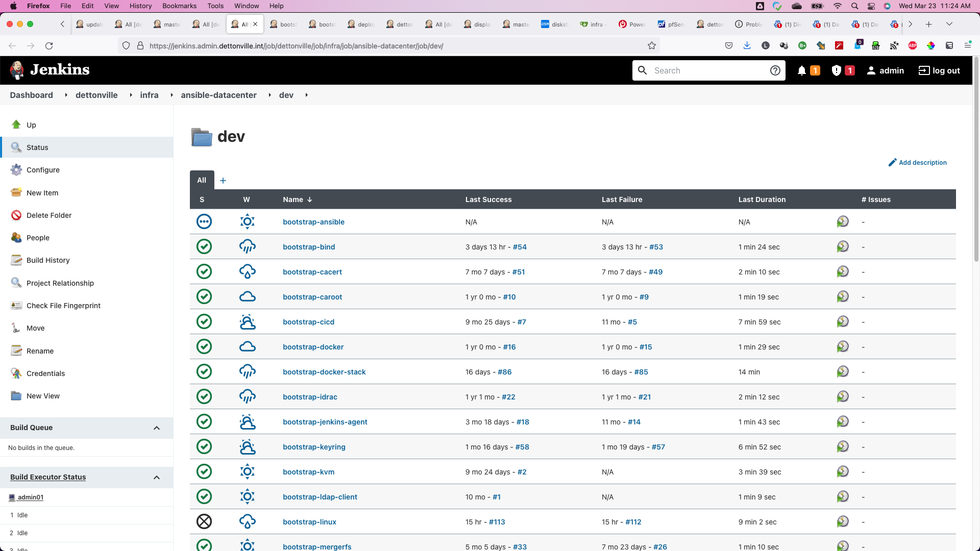Click the Configure gear icon in sidebar
This screenshot has width=980, height=551.
coord(16,170)
